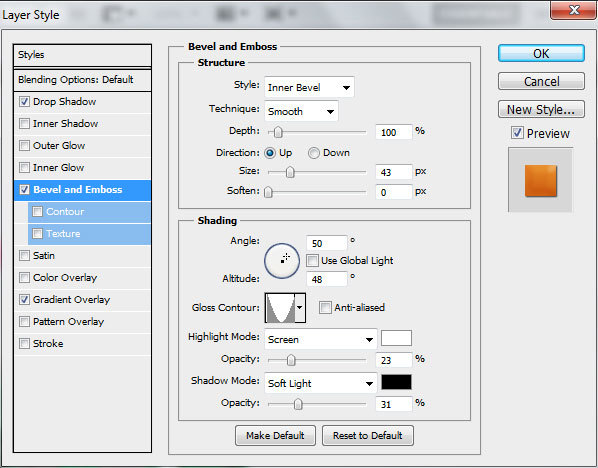
Task: Uncheck the Preview checkbox
Action: pyautogui.click(x=517, y=133)
